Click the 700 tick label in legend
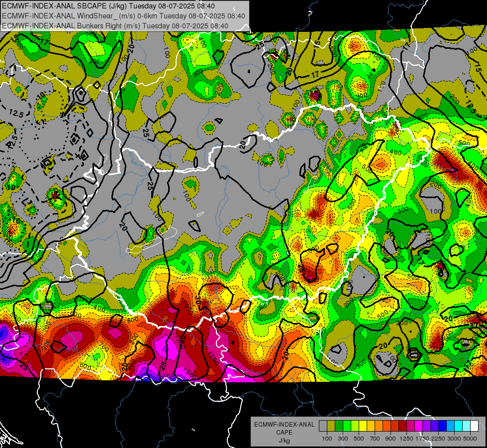Image resolution: width=487 pixels, height=448 pixels. [375, 439]
